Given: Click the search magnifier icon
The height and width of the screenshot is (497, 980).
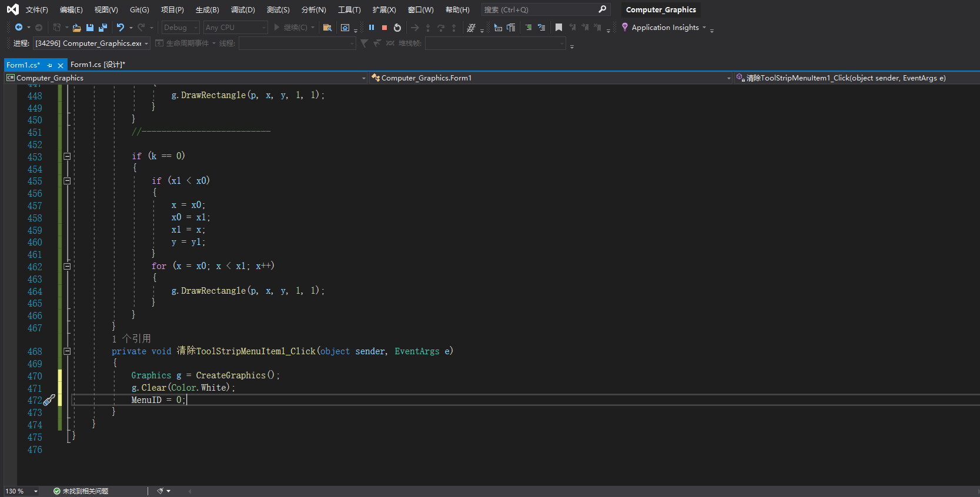Looking at the screenshot, I should pyautogui.click(x=602, y=9).
